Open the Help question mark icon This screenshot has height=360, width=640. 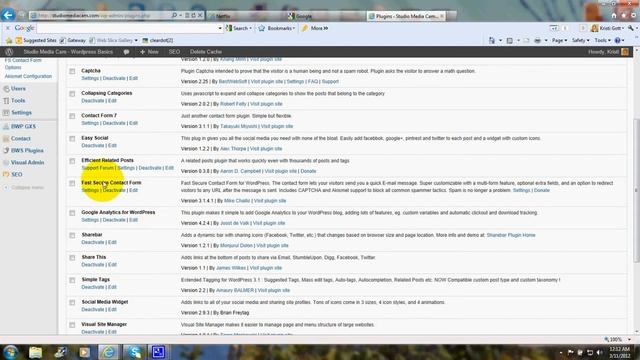pyautogui.click(x=618, y=40)
